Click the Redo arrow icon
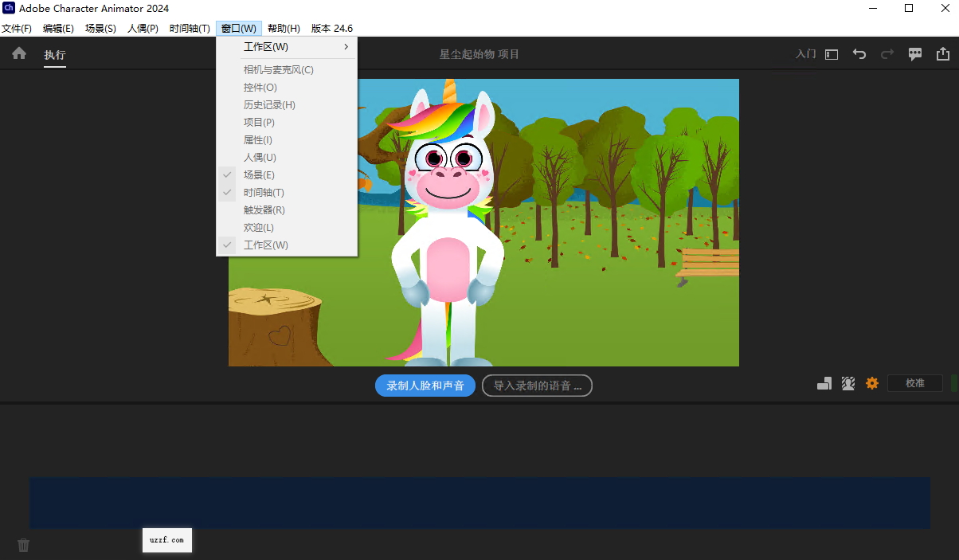959x560 pixels. [887, 53]
